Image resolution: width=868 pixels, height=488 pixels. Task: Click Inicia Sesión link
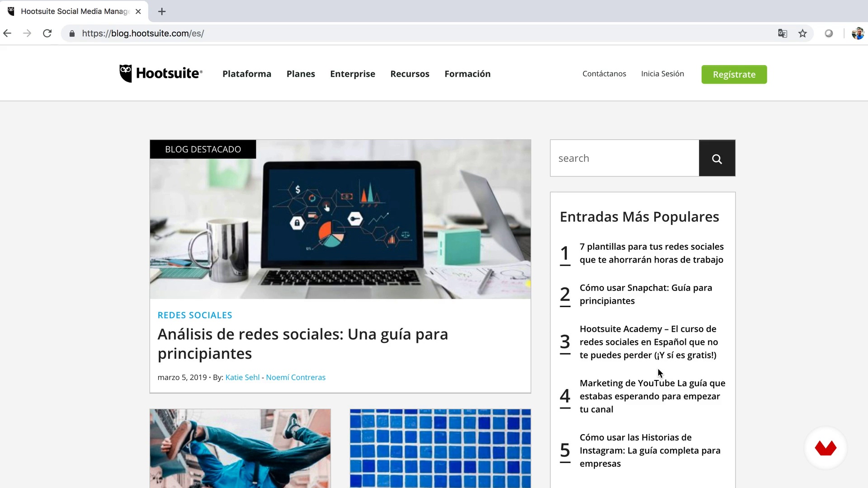662,74
